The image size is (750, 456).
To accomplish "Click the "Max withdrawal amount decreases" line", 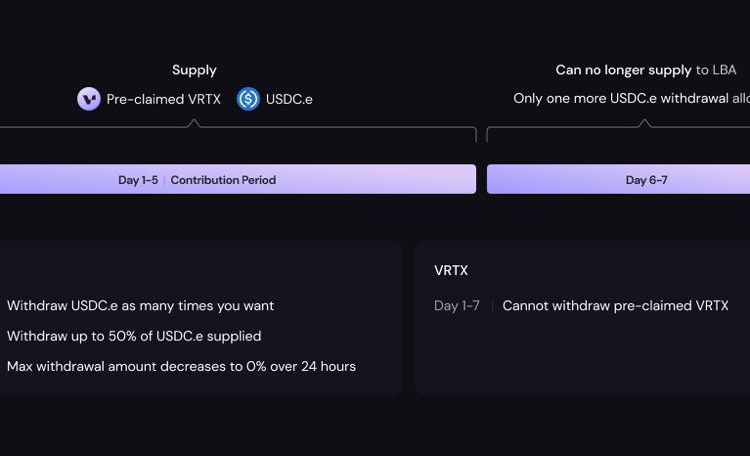I will point(181,366).
